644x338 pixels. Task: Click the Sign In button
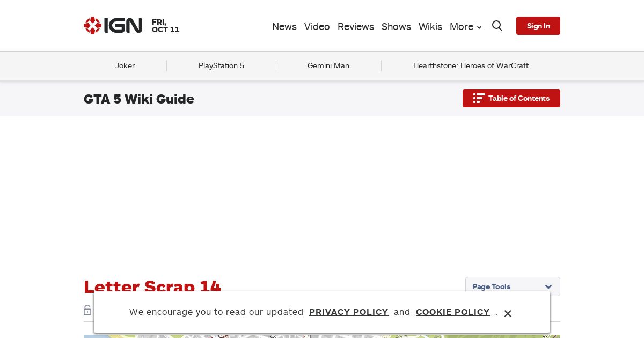(x=538, y=26)
